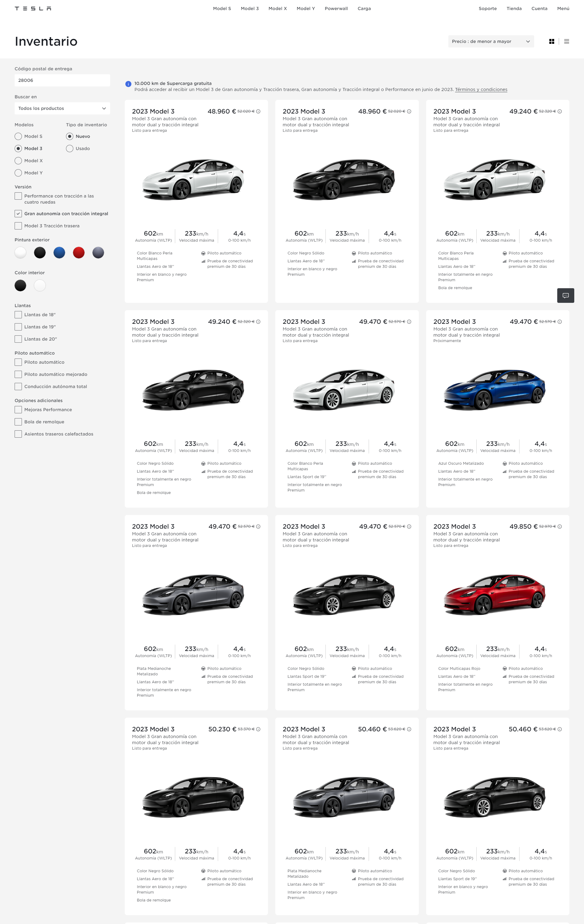The height and width of the screenshot is (924, 584).
Task: Select white exterior paint swatch
Action: pos(20,253)
